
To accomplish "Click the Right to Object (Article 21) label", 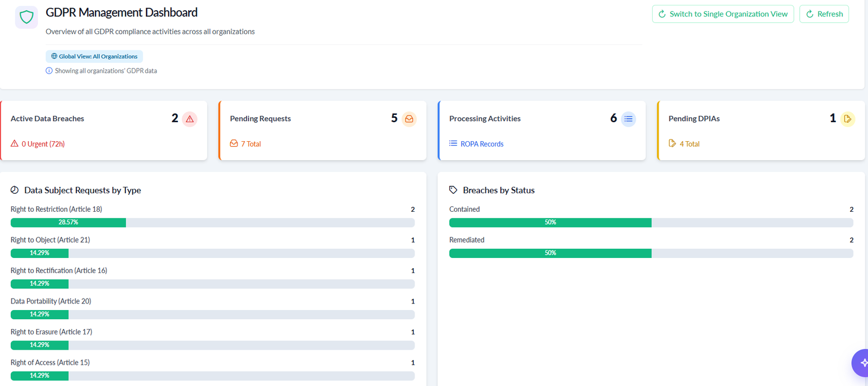I will [x=50, y=239].
